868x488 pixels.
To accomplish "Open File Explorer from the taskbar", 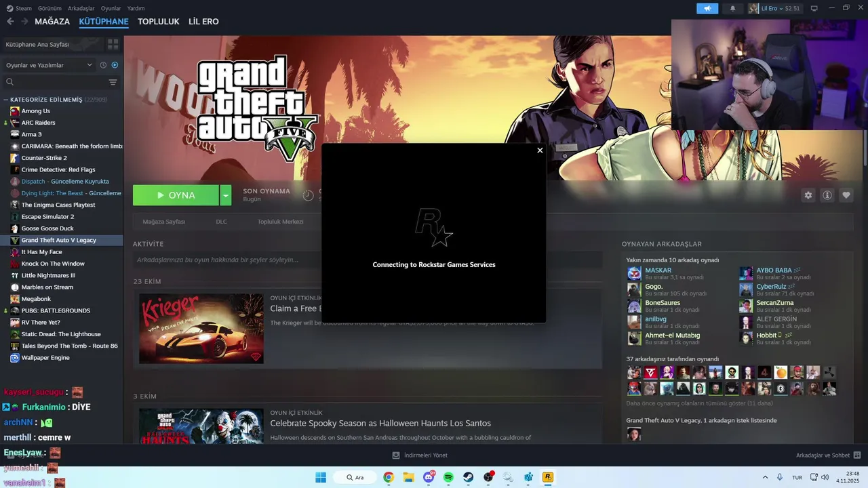I will 408,477.
